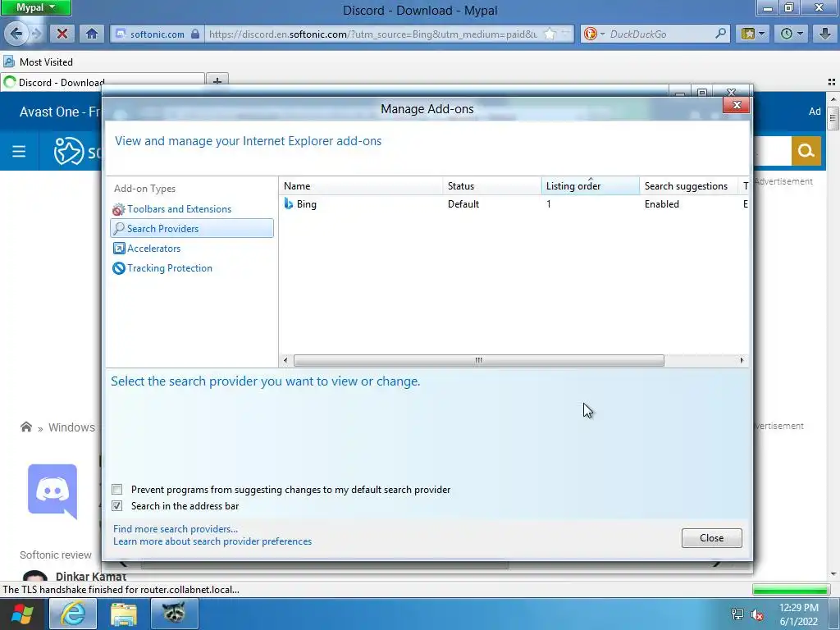Switch to the Discord - Download tab
Image resolution: width=840 pixels, height=630 pixels.
coord(103,82)
